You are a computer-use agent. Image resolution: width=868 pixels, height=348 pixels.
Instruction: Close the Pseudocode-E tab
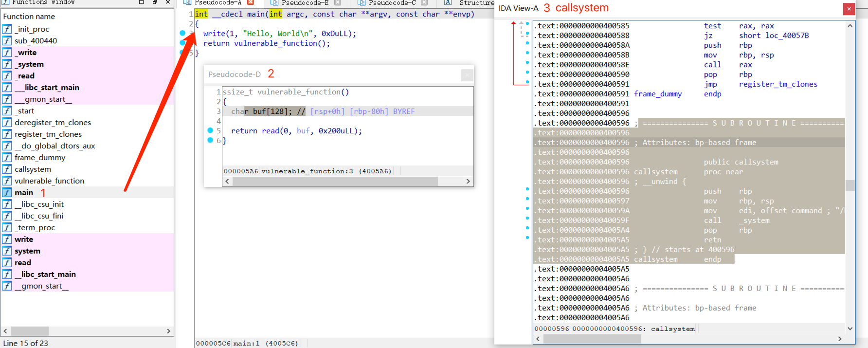(338, 2)
